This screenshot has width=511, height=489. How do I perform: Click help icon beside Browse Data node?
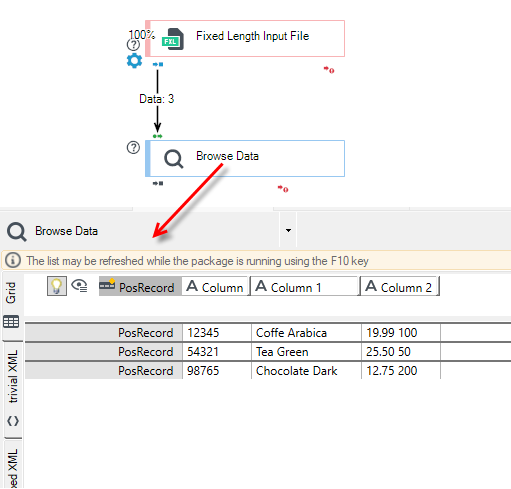(x=133, y=147)
